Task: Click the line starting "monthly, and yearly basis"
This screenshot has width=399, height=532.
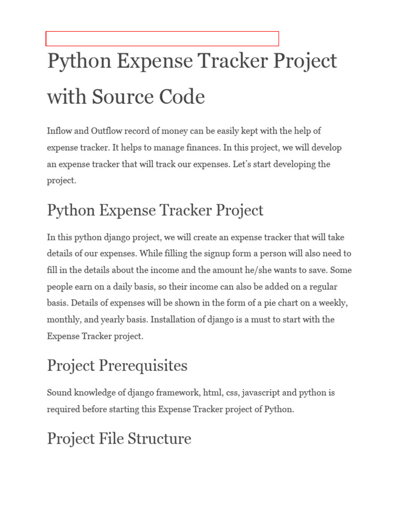Action: (x=191, y=320)
